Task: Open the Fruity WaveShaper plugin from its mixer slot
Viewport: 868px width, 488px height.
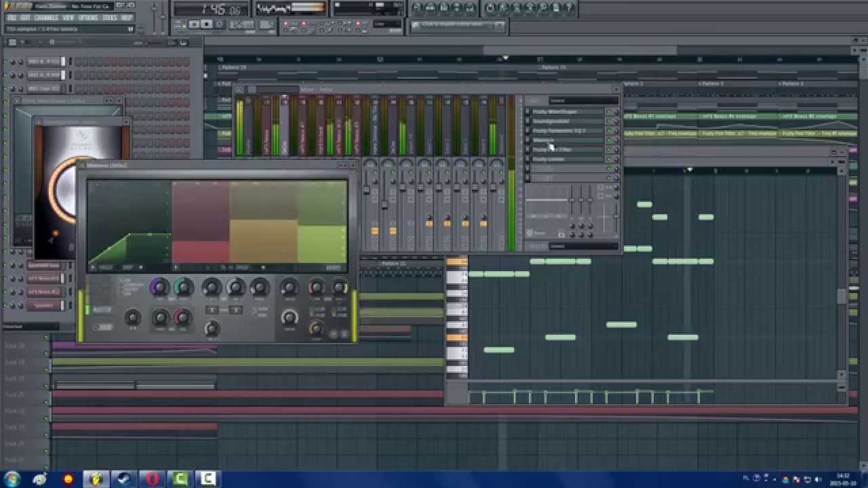Action: tap(568, 112)
